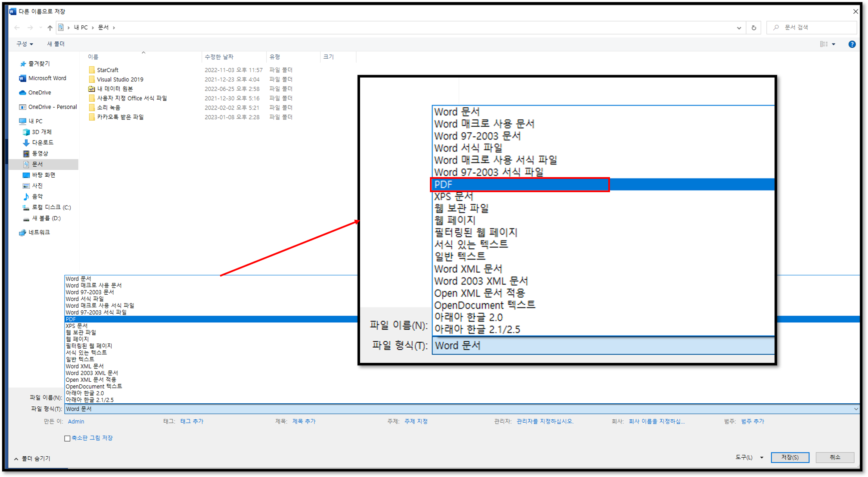Select the Visual Studio 2019 folder

(120, 79)
